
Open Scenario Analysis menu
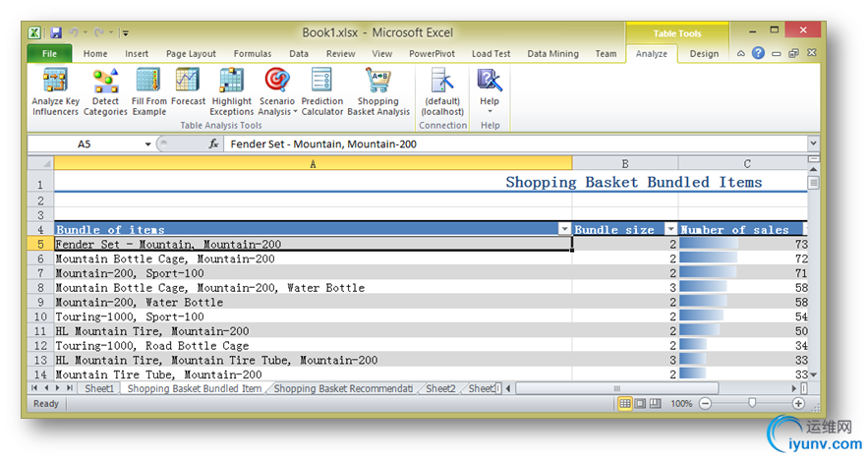[x=277, y=91]
